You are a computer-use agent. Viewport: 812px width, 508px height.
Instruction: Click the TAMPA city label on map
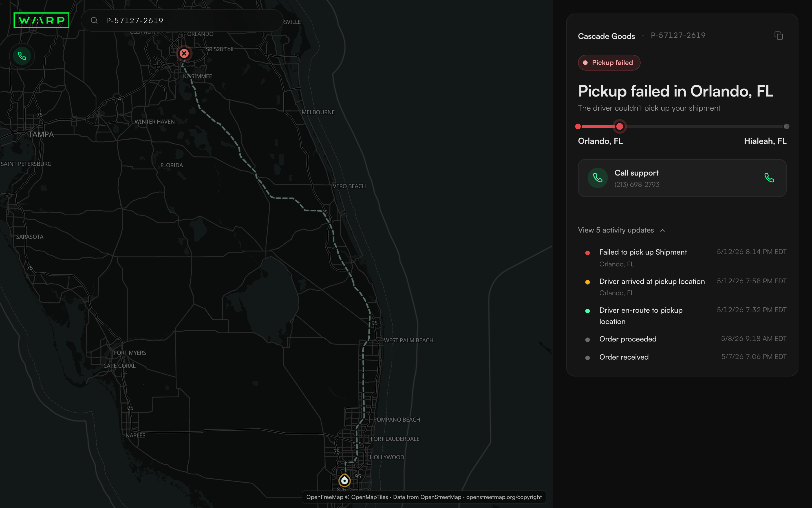pyautogui.click(x=41, y=134)
